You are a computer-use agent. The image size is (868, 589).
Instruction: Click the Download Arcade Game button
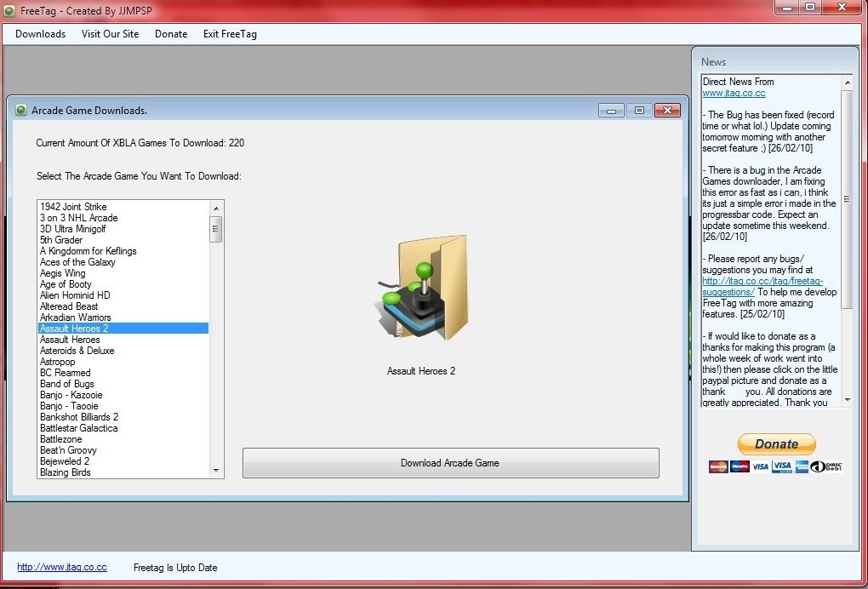pyautogui.click(x=451, y=463)
